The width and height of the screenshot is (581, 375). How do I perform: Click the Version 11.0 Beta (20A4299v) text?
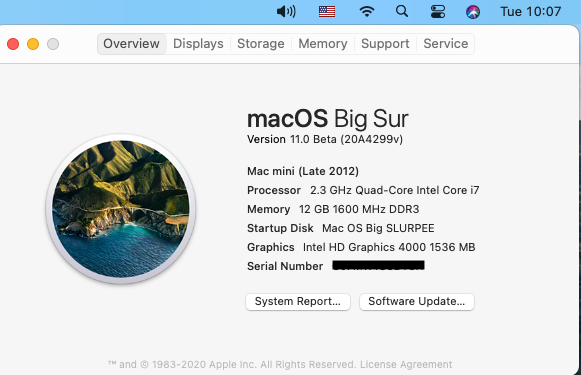click(325, 139)
